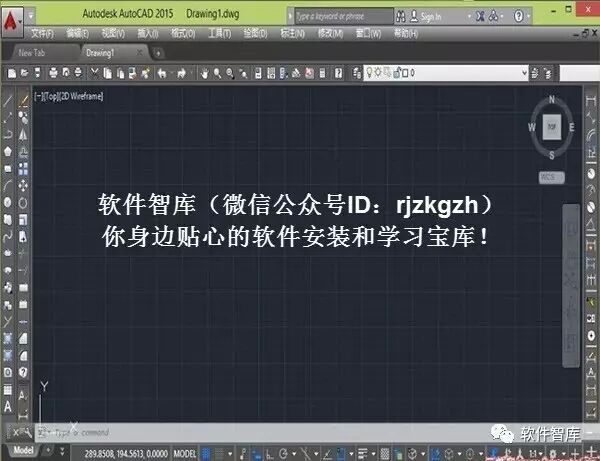Click the plus to add new drawing tab
600x461 pixels.
(158, 53)
